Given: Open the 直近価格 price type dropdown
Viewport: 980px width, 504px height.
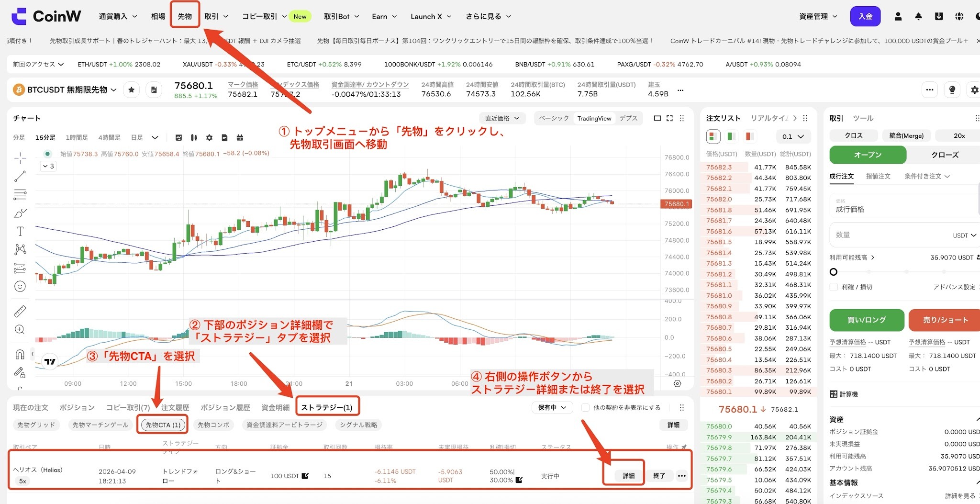Looking at the screenshot, I should 502,118.
